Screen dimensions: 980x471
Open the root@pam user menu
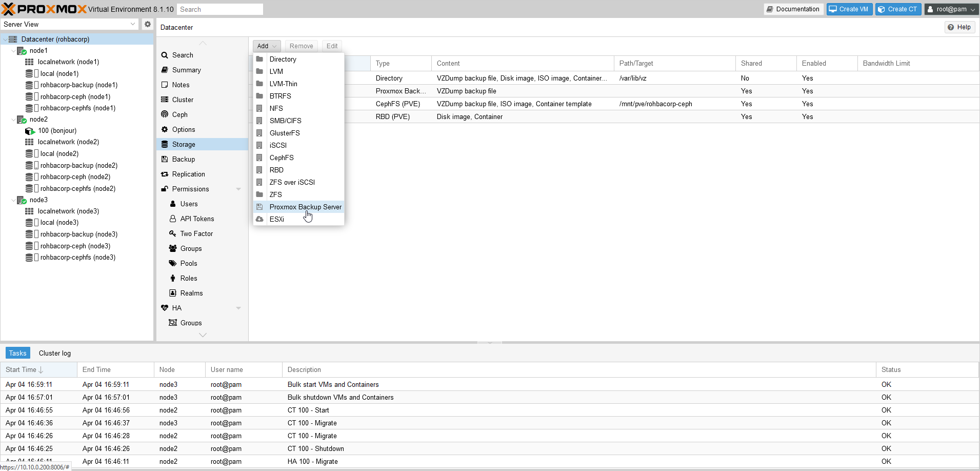pyautogui.click(x=951, y=9)
